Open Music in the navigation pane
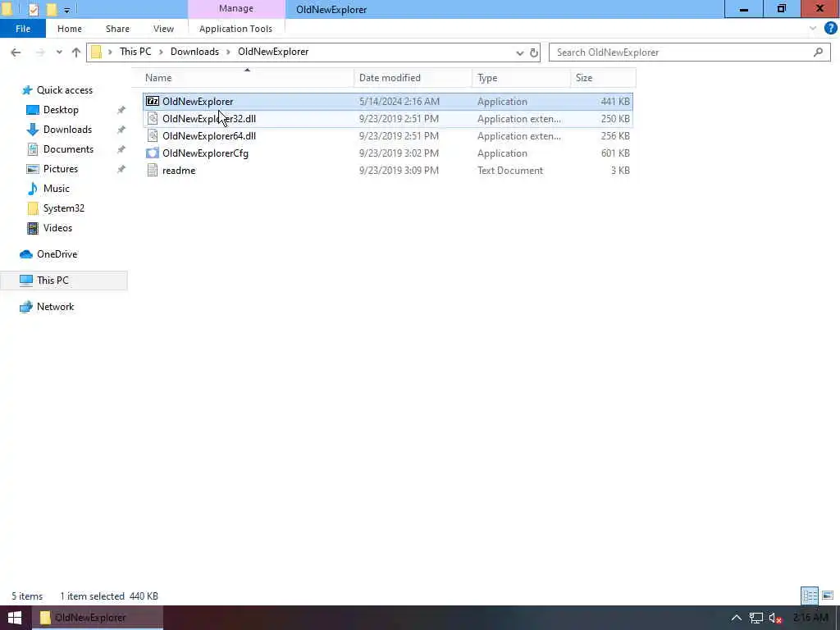 pyautogui.click(x=57, y=189)
